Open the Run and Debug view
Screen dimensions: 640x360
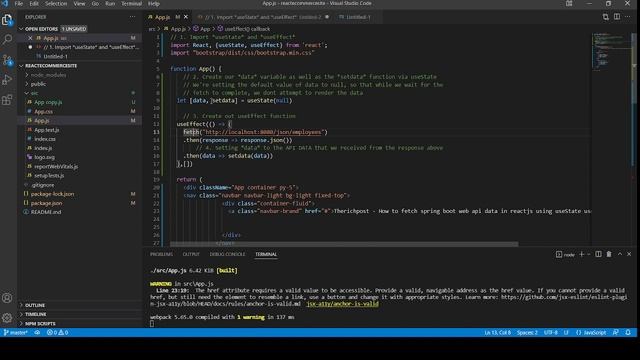7,80
